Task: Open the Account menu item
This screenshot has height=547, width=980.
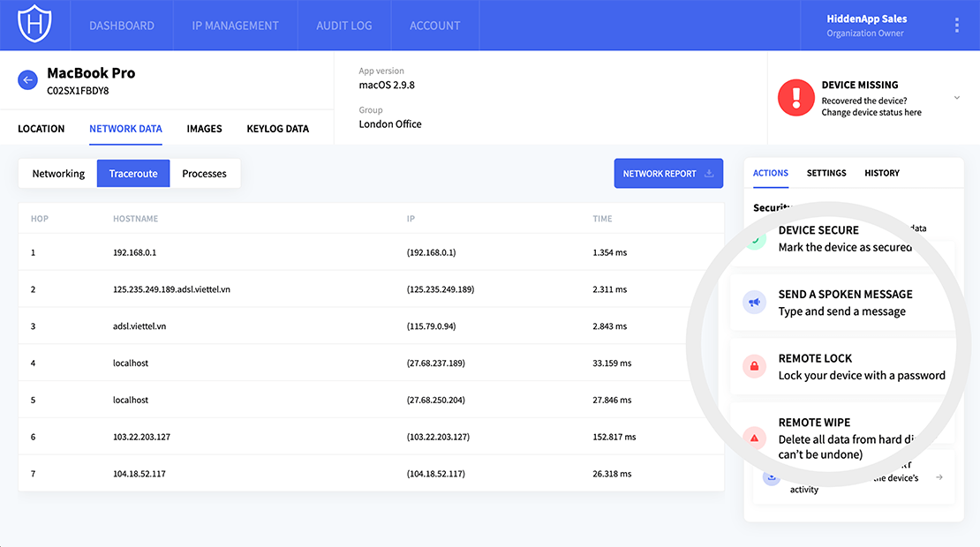Action: 434,26
